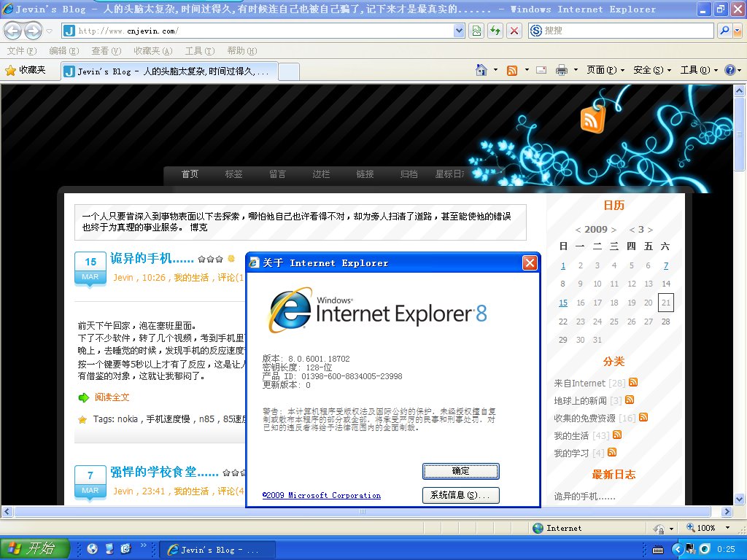Stop loading with the red X icon
The width and height of the screenshot is (747, 560).
click(x=514, y=31)
